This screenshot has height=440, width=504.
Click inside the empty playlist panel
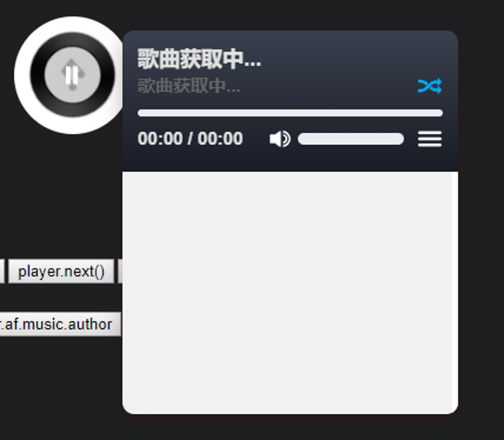click(287, 292)
